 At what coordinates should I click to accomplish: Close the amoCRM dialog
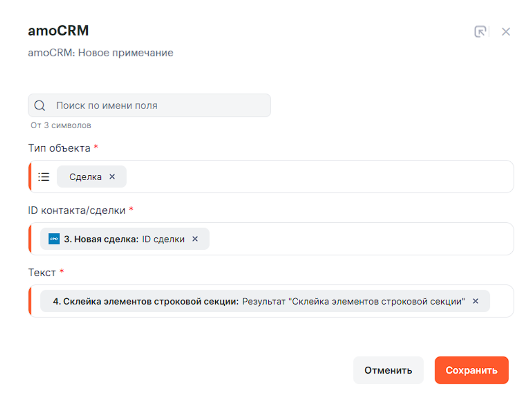[506, 31]
